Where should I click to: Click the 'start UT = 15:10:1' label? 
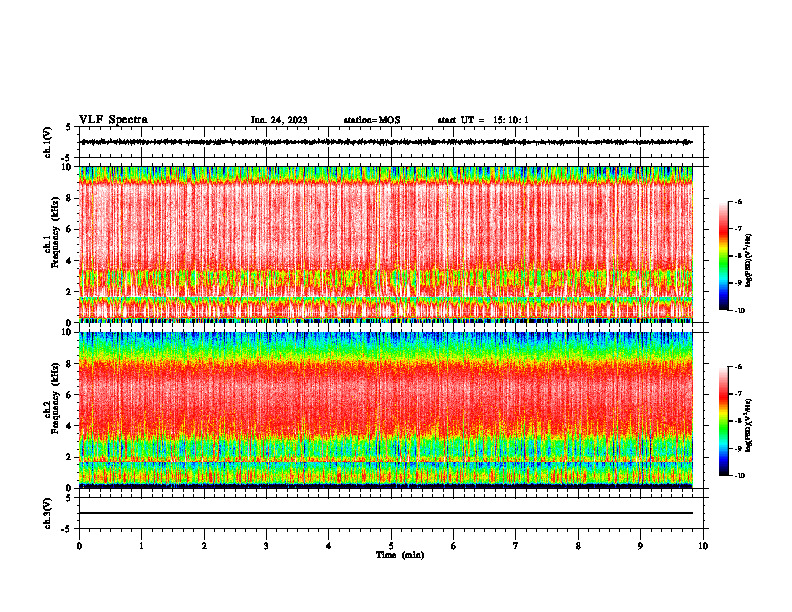coord(483,120)
